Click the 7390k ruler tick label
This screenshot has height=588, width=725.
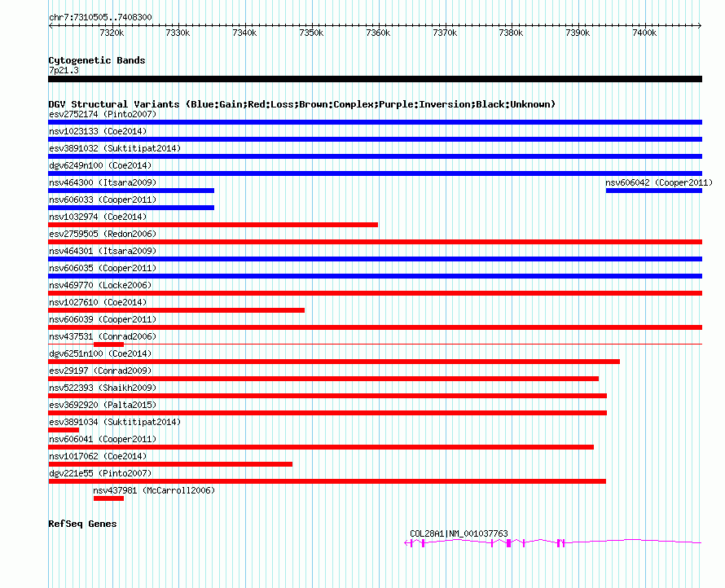[578, 33]
